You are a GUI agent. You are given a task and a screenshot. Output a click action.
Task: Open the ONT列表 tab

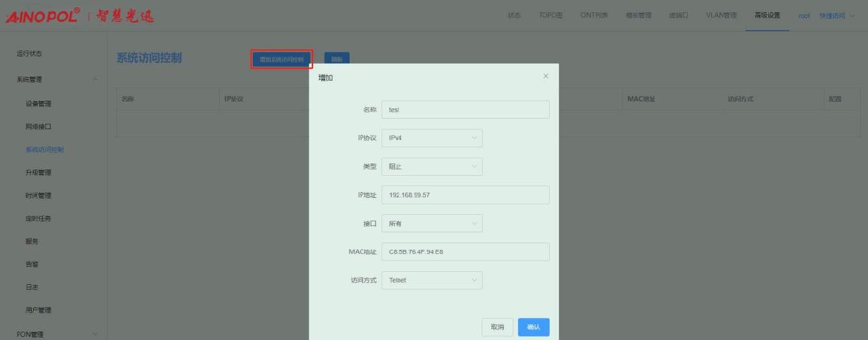point(594,16)
